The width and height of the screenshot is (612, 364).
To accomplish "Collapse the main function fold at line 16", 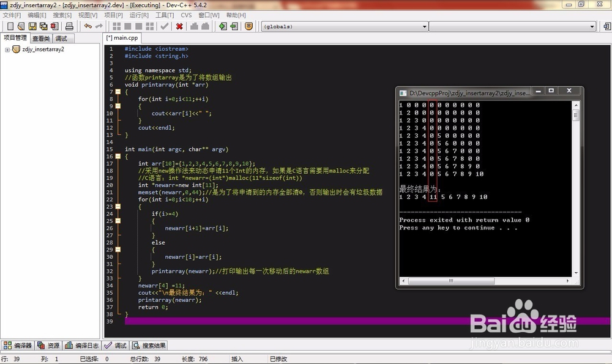I will (118, 157).
